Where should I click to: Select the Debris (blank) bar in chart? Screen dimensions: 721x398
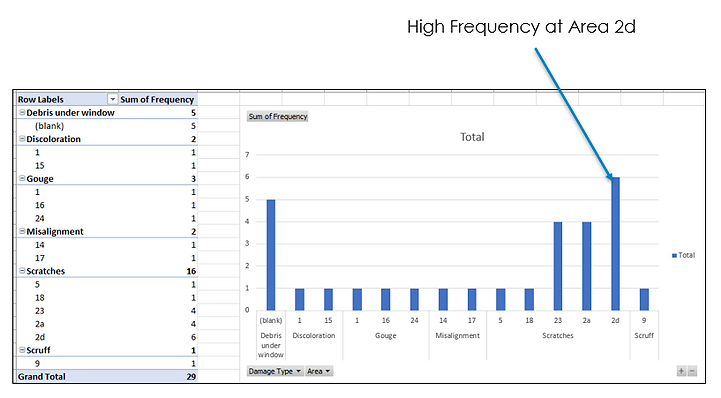point(271,255)
